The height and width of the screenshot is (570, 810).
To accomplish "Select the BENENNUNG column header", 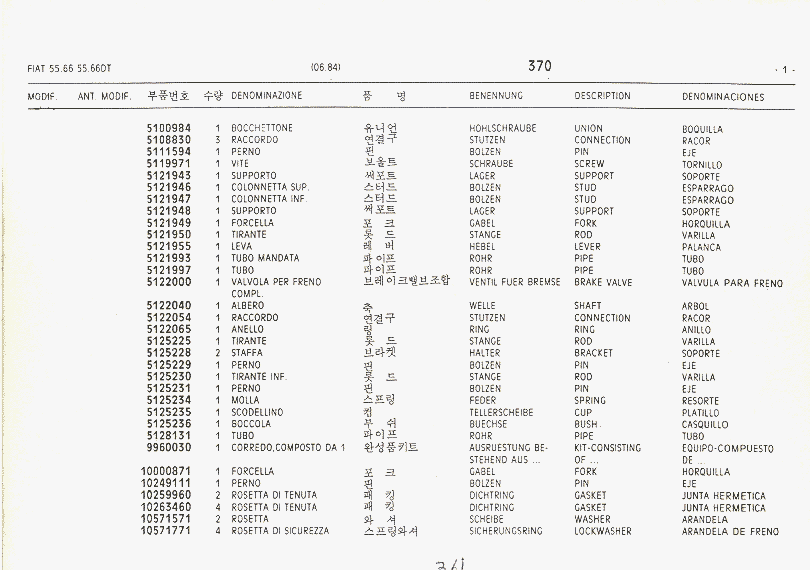I will (x=496, y=96).
